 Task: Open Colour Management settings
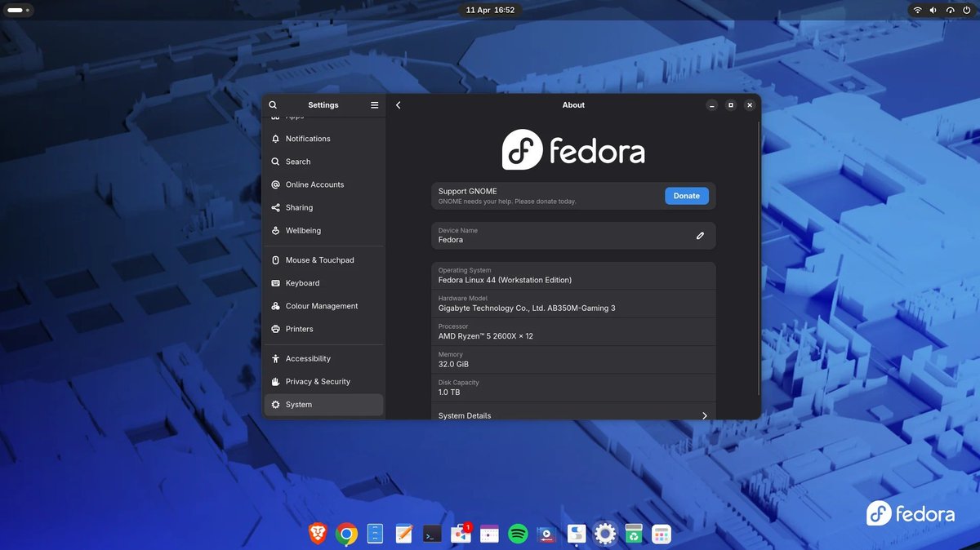coord(323,306)
